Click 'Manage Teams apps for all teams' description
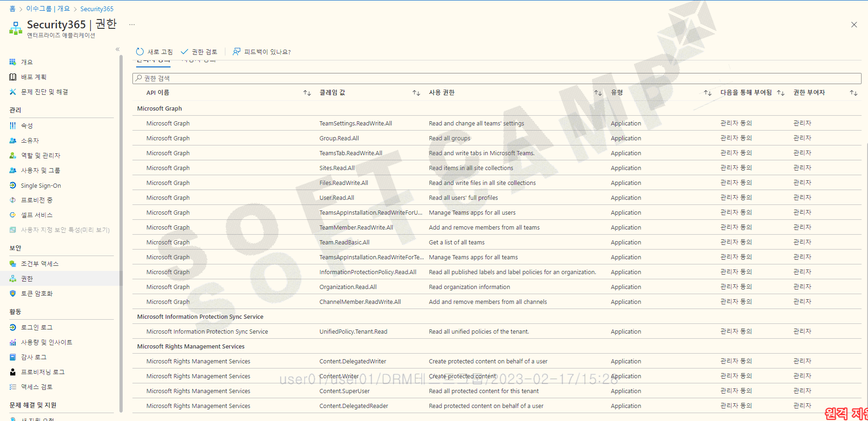This screenshot has height=421, width=868. point(473,257)
